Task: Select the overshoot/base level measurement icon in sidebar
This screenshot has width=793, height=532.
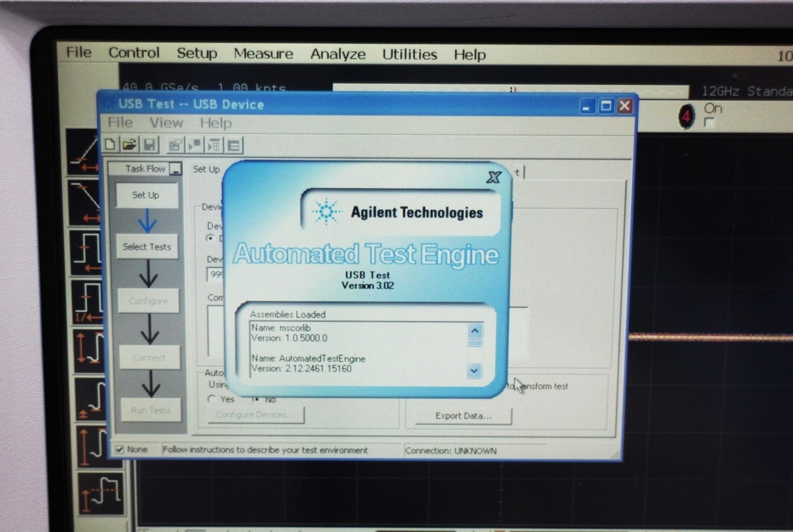Action: pyautogui.click(x=90, y=399)
